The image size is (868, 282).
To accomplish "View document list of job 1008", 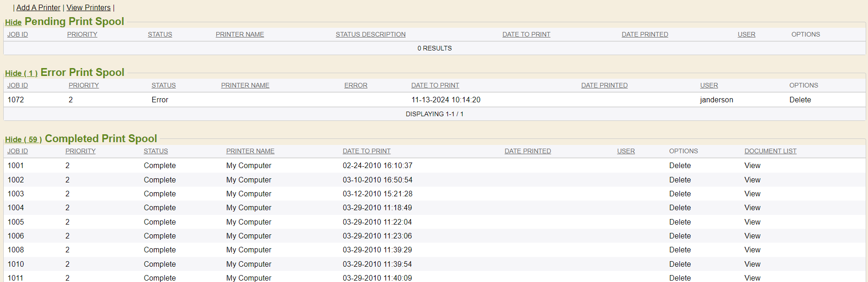I will [x=752, y=250].
